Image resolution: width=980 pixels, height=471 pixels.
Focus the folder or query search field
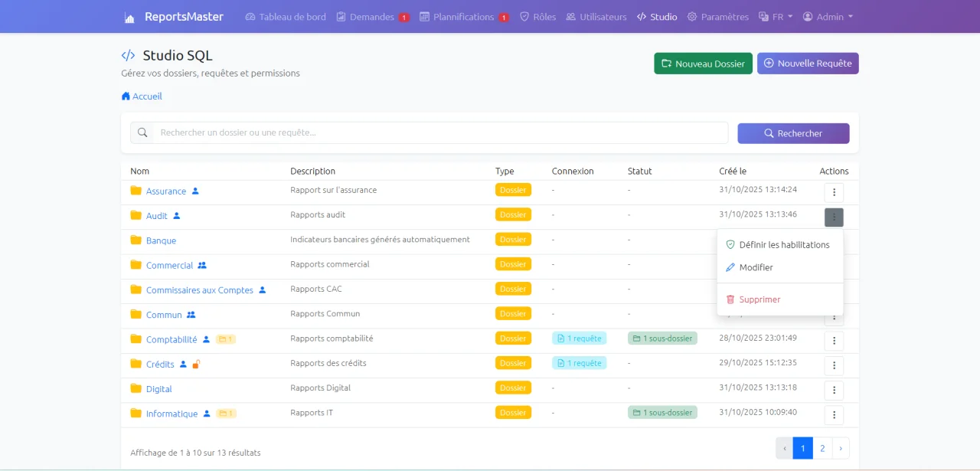pyautogui.click(x=440, y=132)
